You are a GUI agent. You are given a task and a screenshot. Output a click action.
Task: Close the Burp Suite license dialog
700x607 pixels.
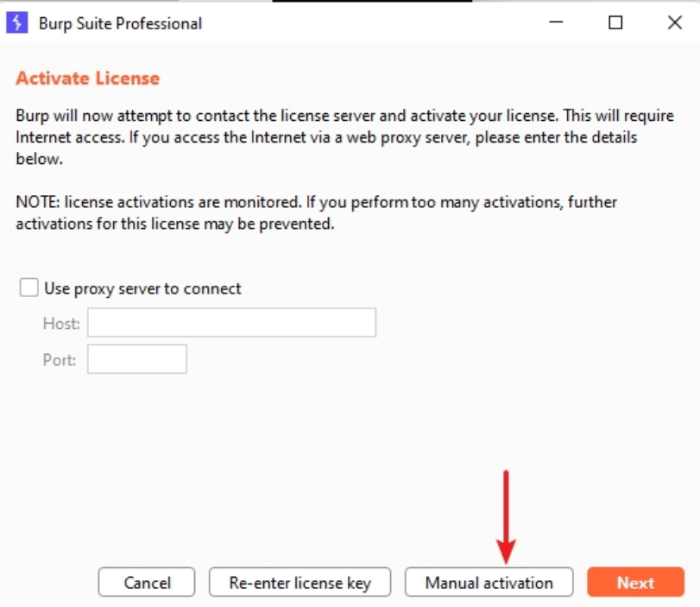[x=675, y=23]
